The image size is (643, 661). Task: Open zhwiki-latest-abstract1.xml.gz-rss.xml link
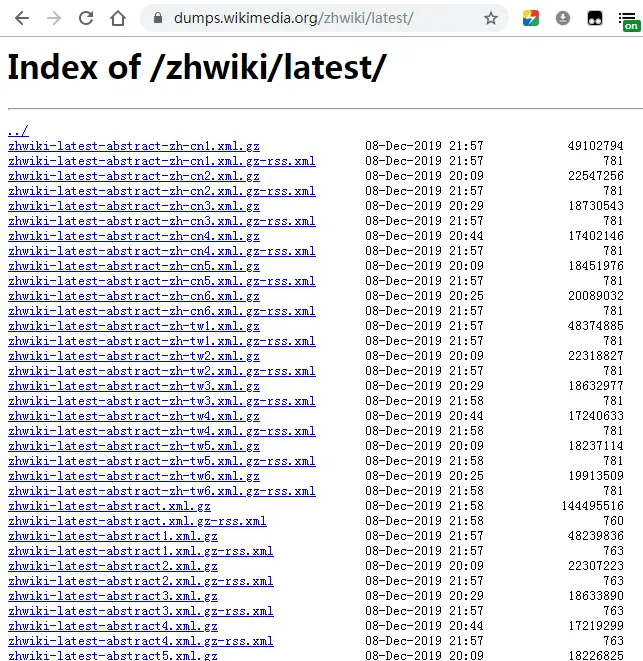point(141,551)
